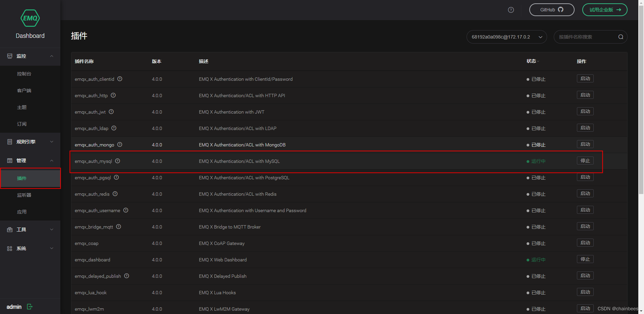The height and width of the screenshot is (314, 644).
Task: Start the emqx_auth_clientid plugin
Action: point(585,78)
